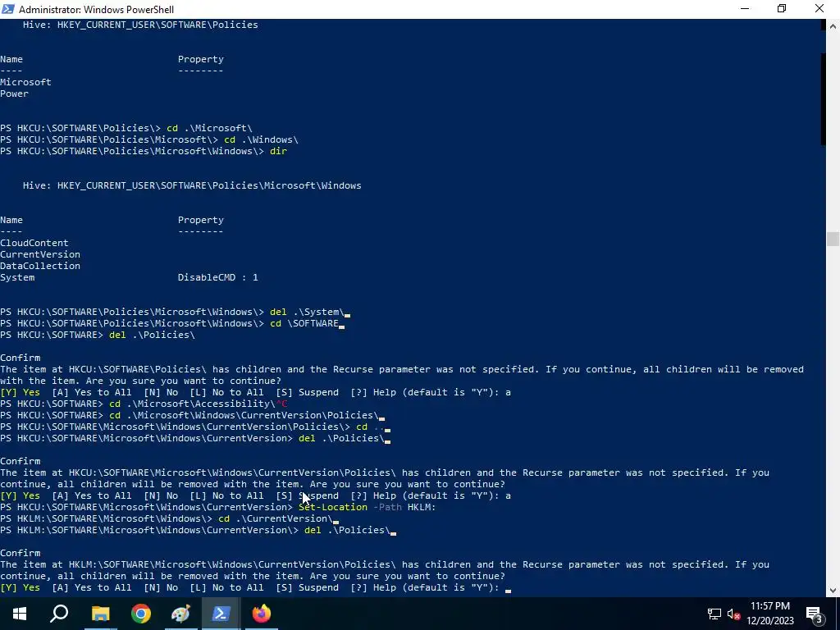Click 'Hive: HKEY_CURRENT_USER\SOFTWARE\Policies\Microsoft\Windows' line

pyautogui.click(x=192, y=185)
